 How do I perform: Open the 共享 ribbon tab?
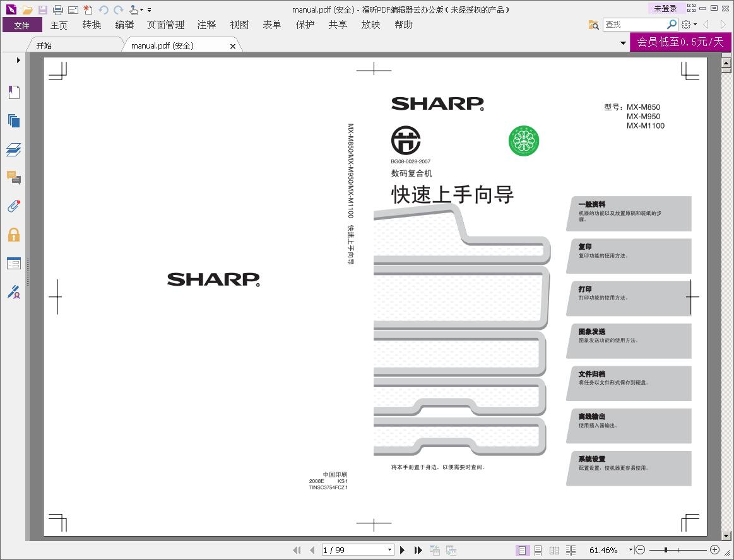tap(338, 25)
